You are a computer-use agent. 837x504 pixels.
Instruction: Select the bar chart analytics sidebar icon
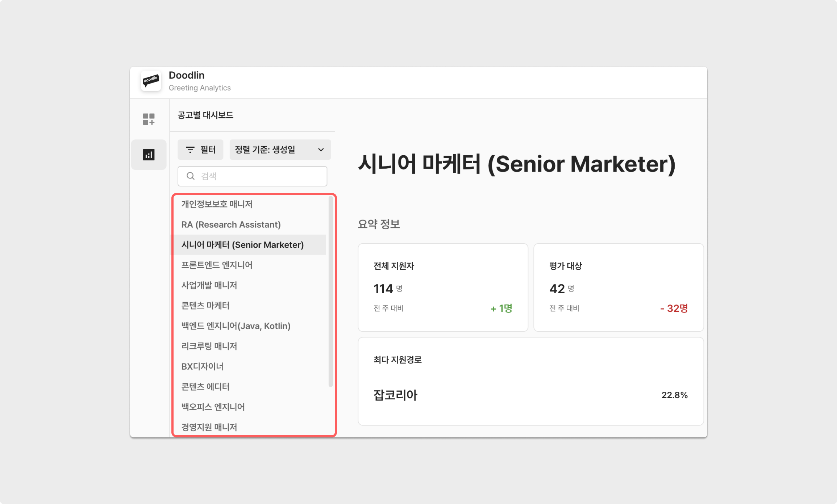pos(149,155)
